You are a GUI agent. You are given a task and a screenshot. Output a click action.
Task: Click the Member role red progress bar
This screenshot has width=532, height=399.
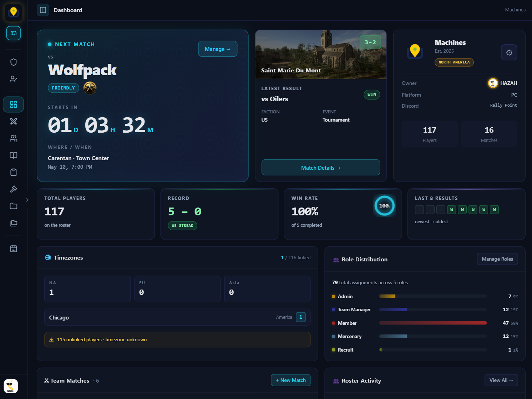pos(433,323)
